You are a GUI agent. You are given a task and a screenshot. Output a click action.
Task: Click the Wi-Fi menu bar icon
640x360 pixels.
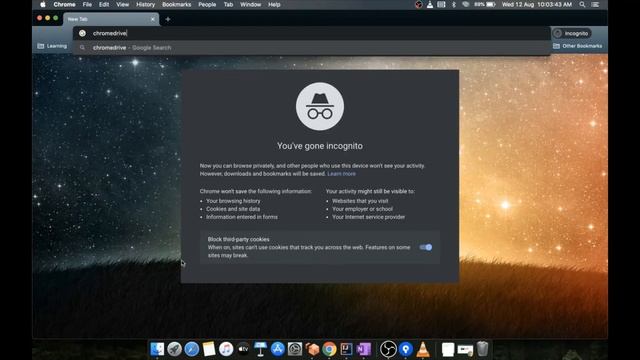[466, 4]
